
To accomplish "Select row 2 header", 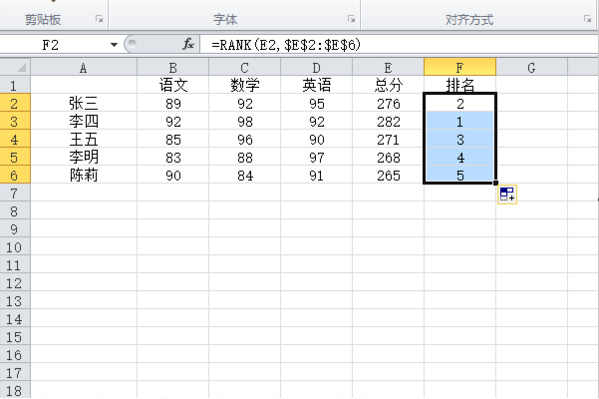I will point(15,103).
